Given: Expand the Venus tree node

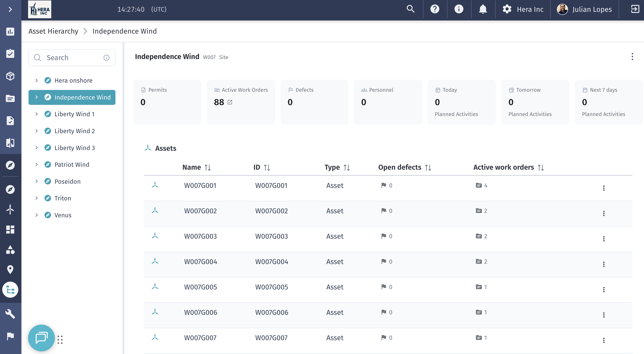Looking at the screenshot, I should tap(37, 215).
